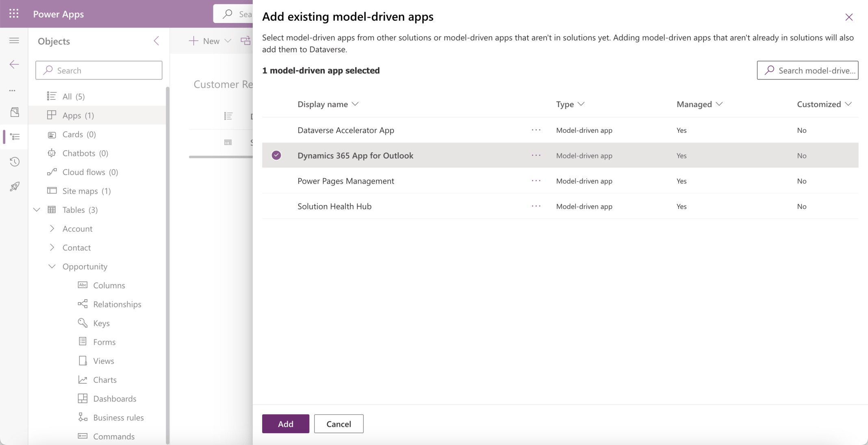The width and height of the screenshot is (868, 445).
Task: Click the Charts icon under Opportunity
Action: (x=83, y=379)
